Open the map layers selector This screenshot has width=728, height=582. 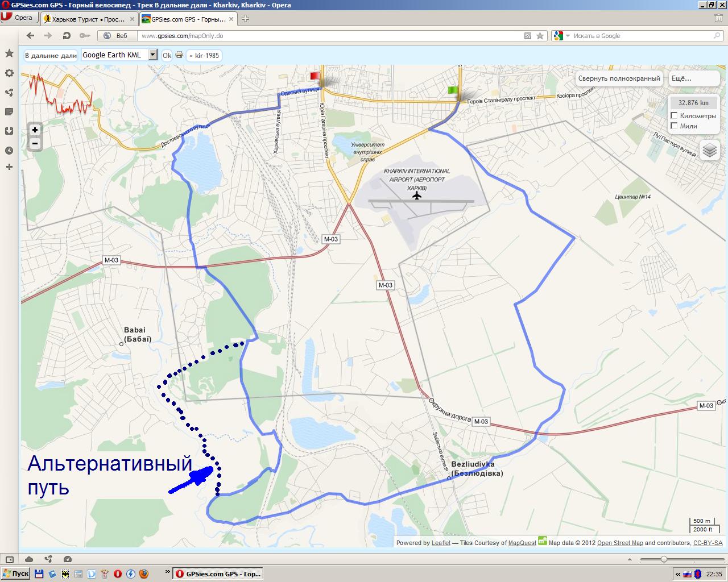709,150
